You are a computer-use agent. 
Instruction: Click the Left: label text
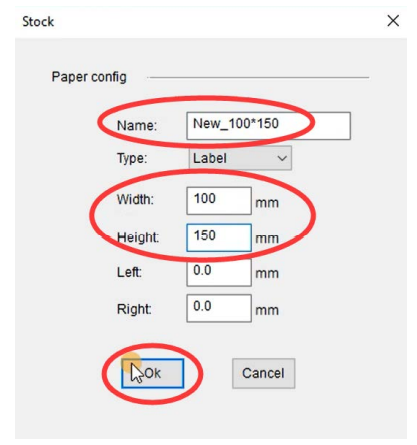(x=129, y=272)
